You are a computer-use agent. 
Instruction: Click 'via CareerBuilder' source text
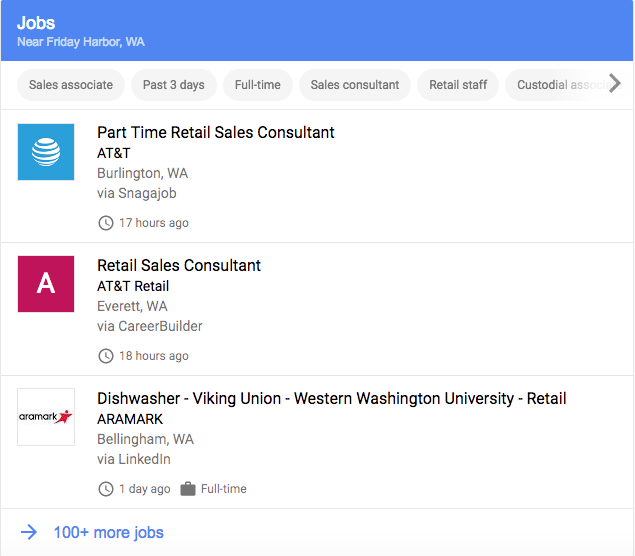(x=150, y=326)
